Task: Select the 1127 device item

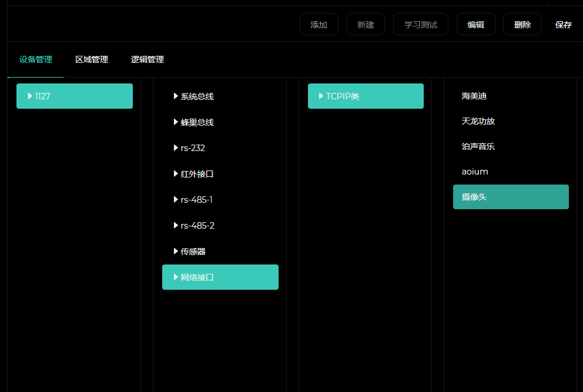Action: (x=75, y=96)
